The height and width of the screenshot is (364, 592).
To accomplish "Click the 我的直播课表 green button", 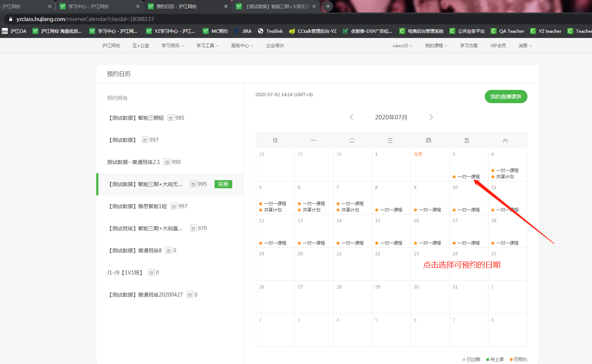I will tap(506, 97).
